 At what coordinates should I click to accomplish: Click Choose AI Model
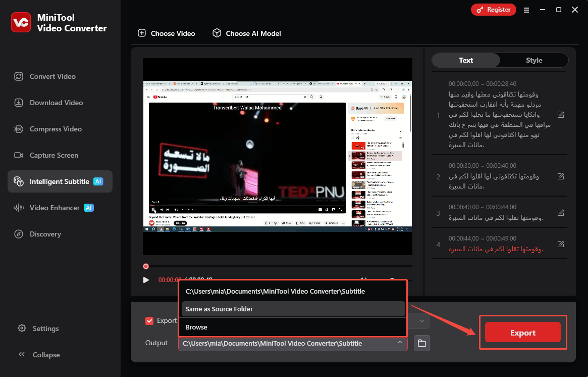coord(246,33)
